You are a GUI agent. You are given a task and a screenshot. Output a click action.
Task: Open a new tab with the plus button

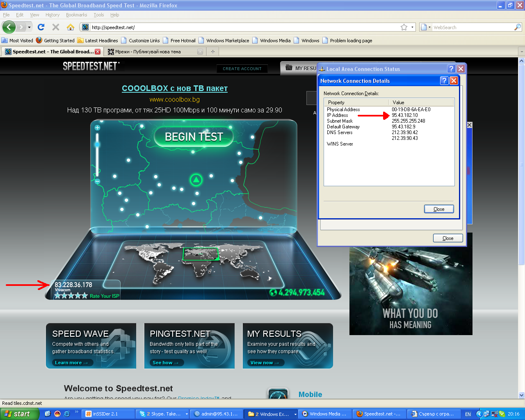point(212,52)
